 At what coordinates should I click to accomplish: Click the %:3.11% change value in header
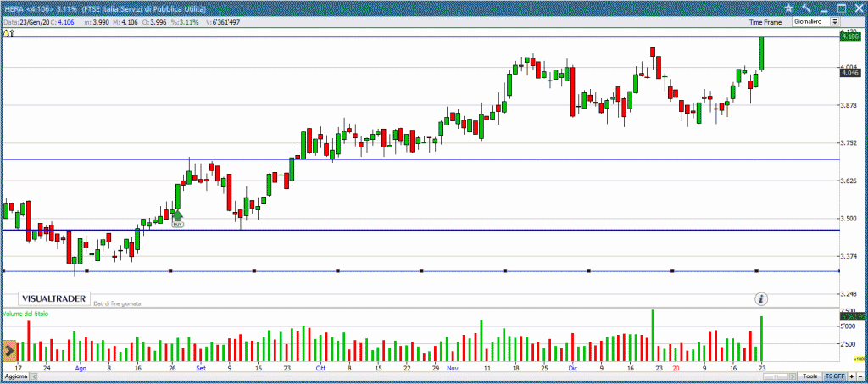click(x=186, y=22)
